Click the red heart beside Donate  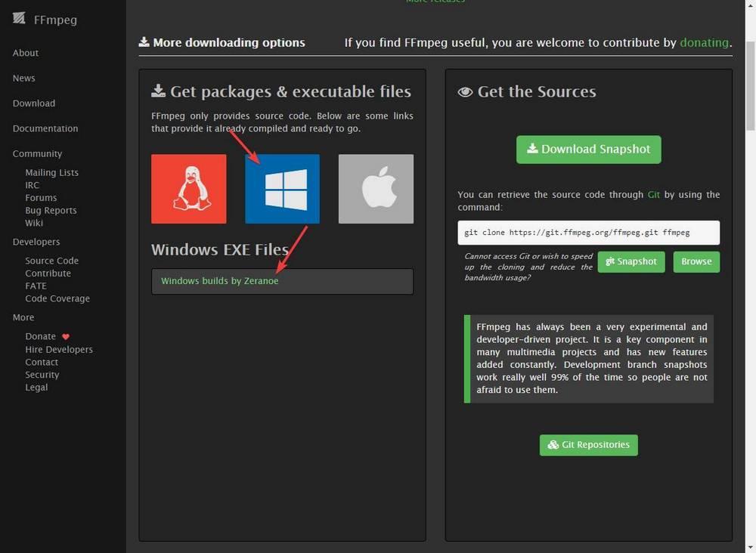click(x=66, y=337)
